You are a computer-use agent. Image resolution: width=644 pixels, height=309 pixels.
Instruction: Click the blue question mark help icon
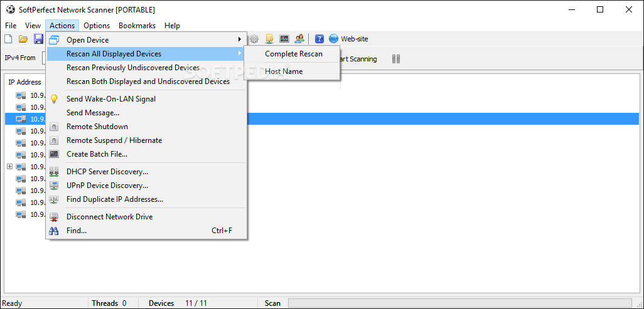point(319,39)
